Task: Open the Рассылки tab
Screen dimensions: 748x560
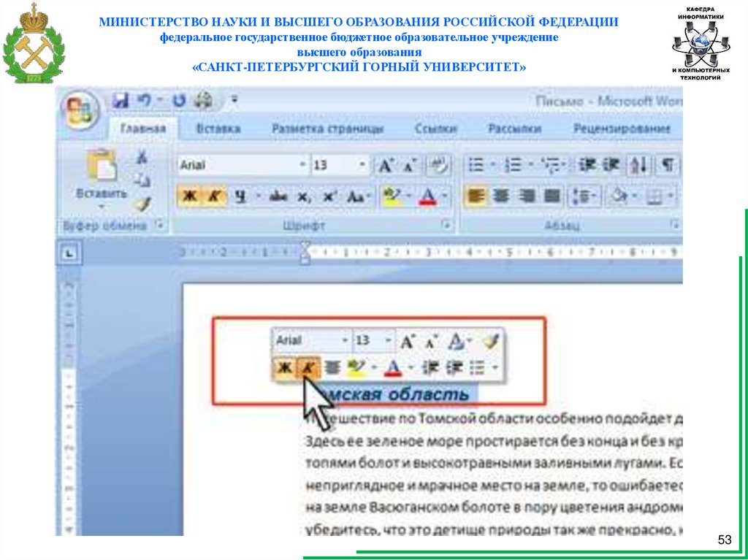Action: (x=514, y=129)
